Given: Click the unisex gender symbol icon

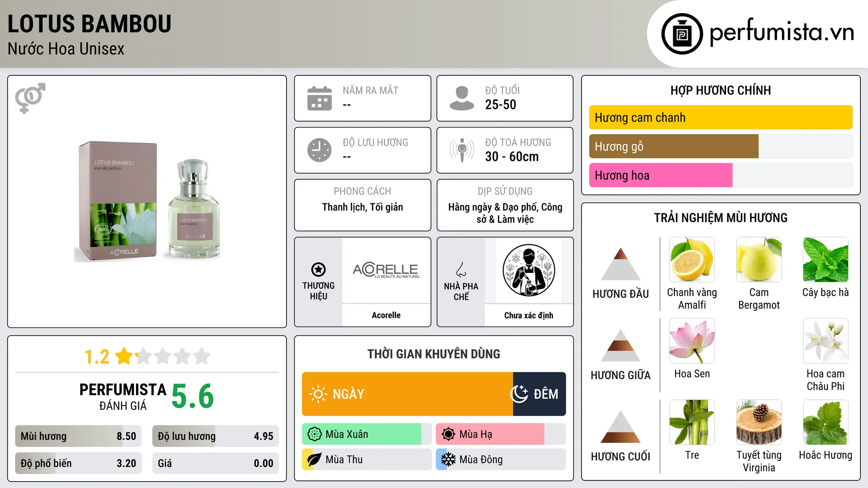Looking at the screenshot, I should [x=30, y=98].
